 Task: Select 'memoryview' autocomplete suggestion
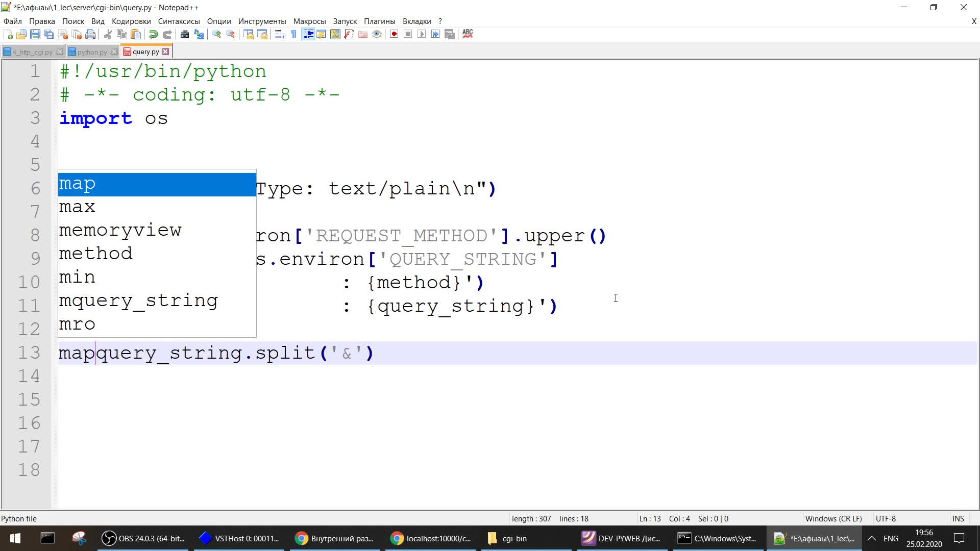pos(157,231)
